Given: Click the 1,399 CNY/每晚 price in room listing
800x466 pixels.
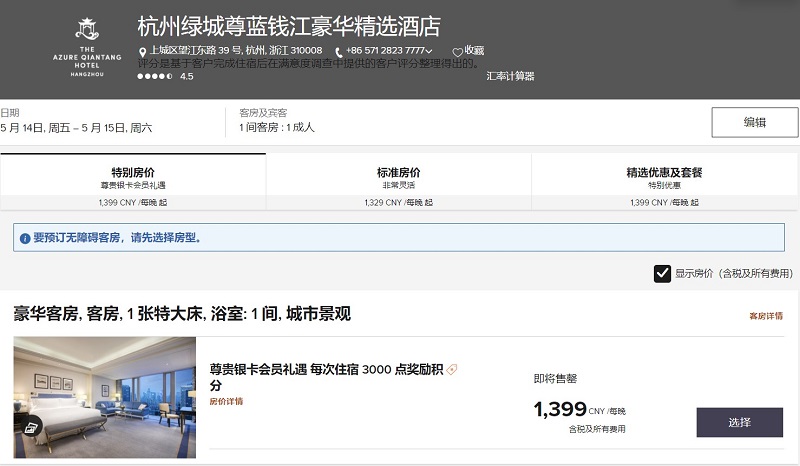Looking at the screenshot, I should 580,409.
